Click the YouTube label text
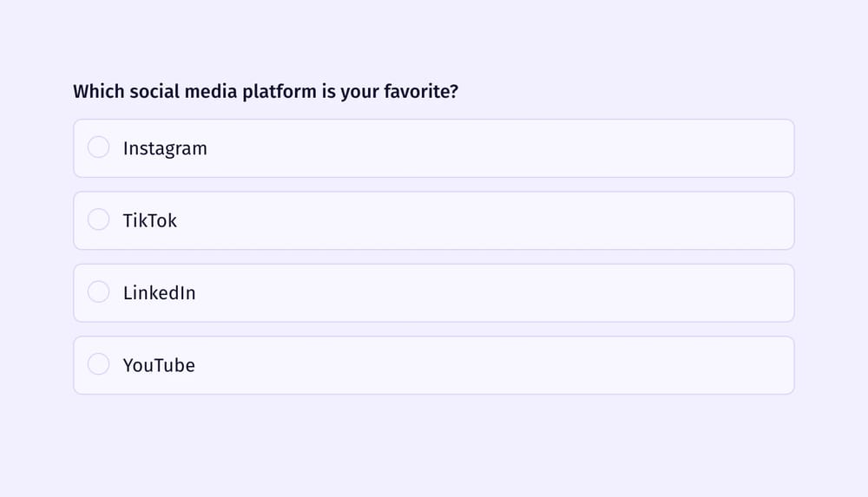The width and height of the screenshot is (868, 497). (x=159, y=365)
